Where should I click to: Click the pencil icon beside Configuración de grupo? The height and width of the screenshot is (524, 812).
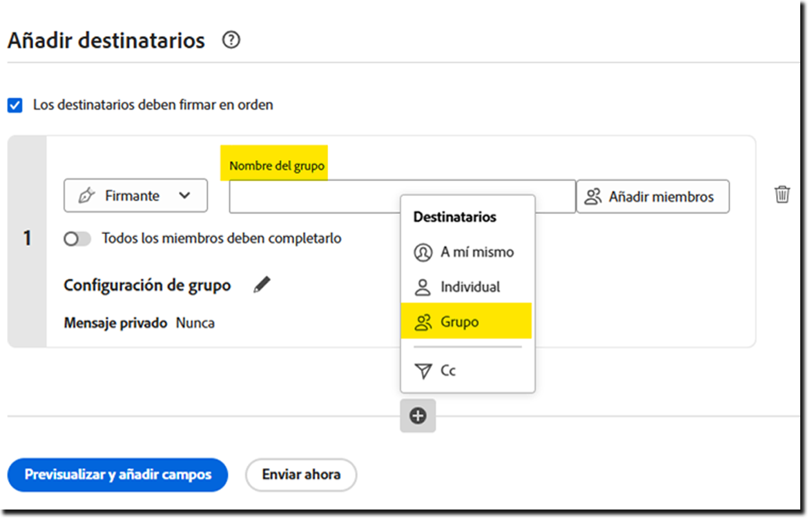(x=262, y=284)
